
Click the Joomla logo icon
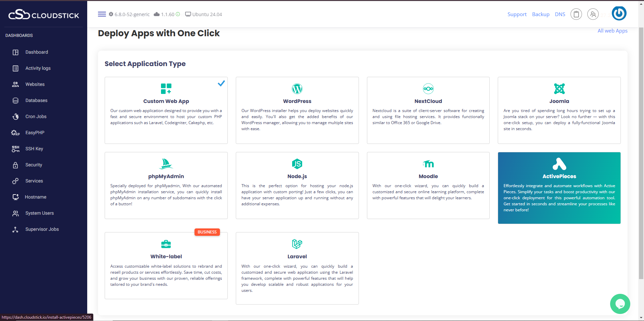pyautogui.click(x=559, y=89)
